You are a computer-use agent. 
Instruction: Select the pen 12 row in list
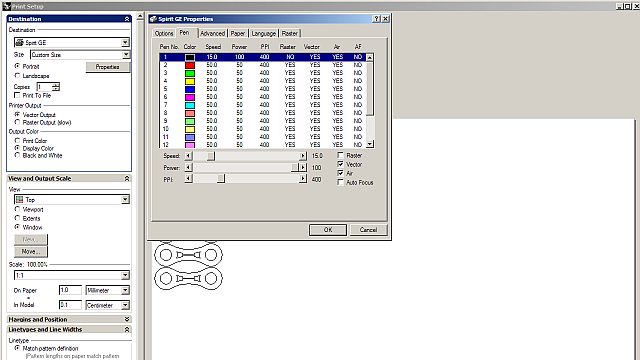(262, 144)
